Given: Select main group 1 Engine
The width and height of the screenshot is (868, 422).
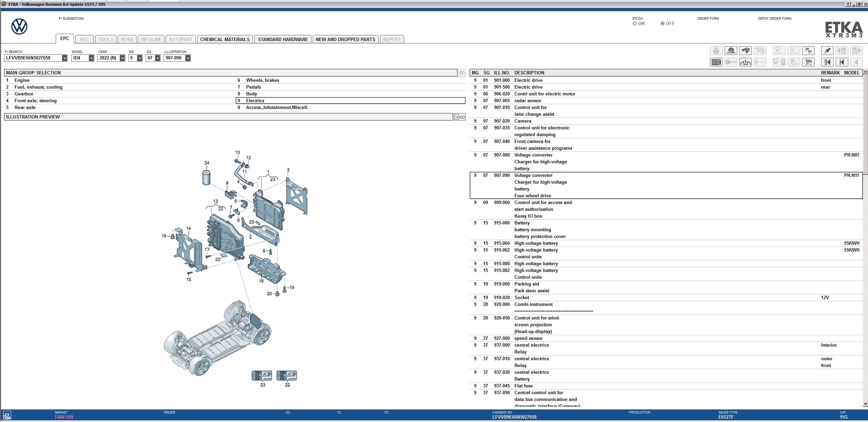Looking at the screenshot, I should coord(119,80).
